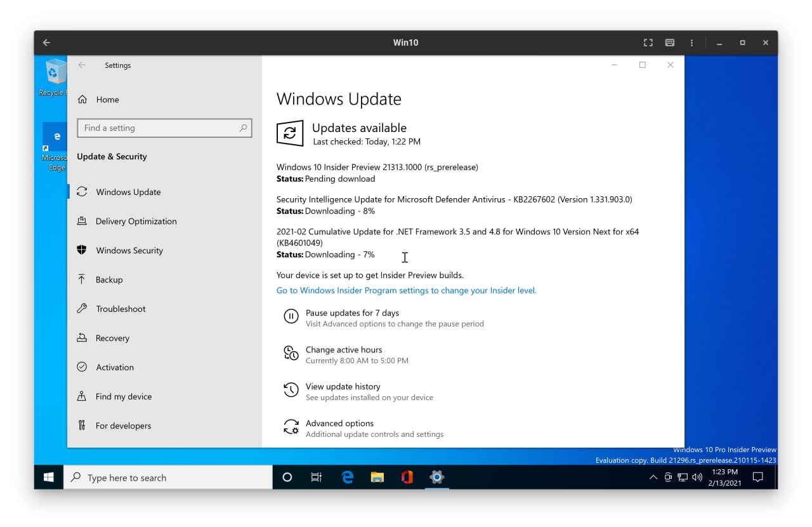Show hidden tray icons chevron
812x527 pixels.
coord(653,477)
